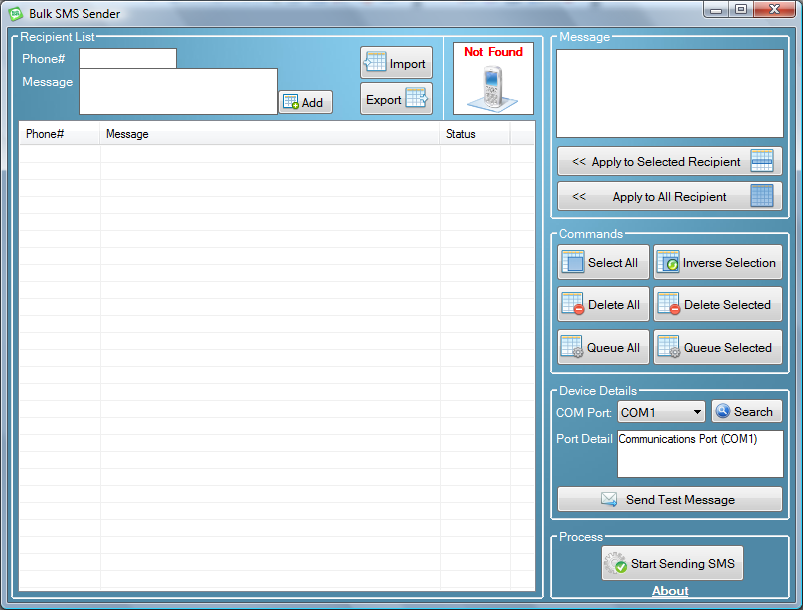803x610 pixels.
Task: Maximize the Bulk SMS Sender window
Action: pyautogui.click(x=741, y=10)
